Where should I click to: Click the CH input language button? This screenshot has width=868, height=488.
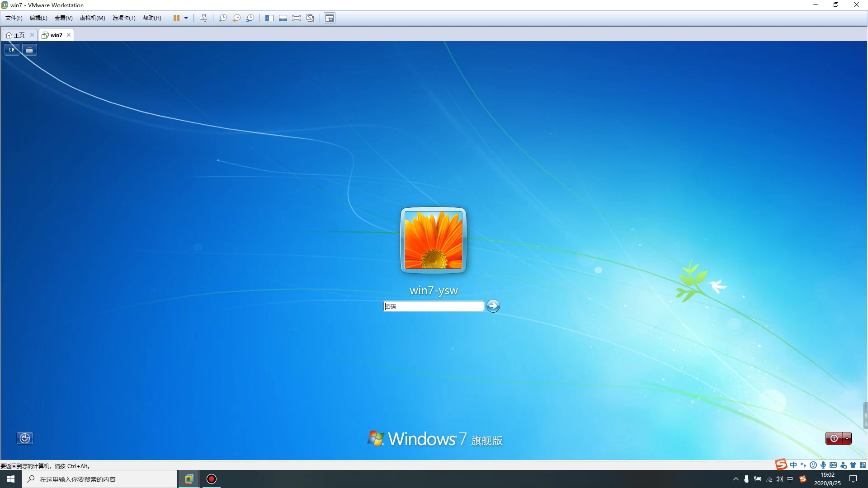12,50
